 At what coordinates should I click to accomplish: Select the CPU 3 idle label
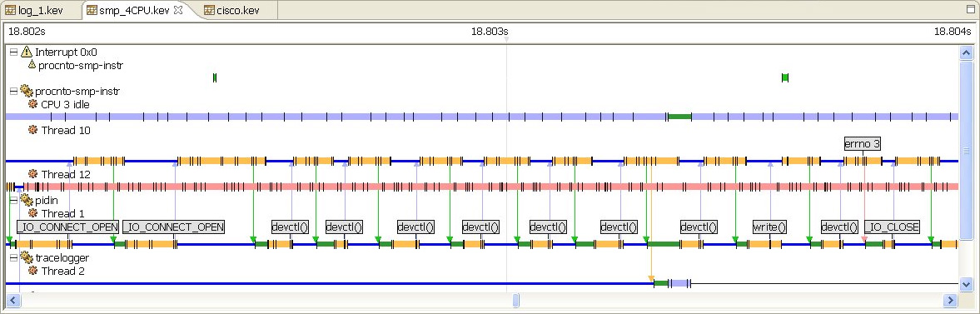pyautogui.click(x=65, y=104)
